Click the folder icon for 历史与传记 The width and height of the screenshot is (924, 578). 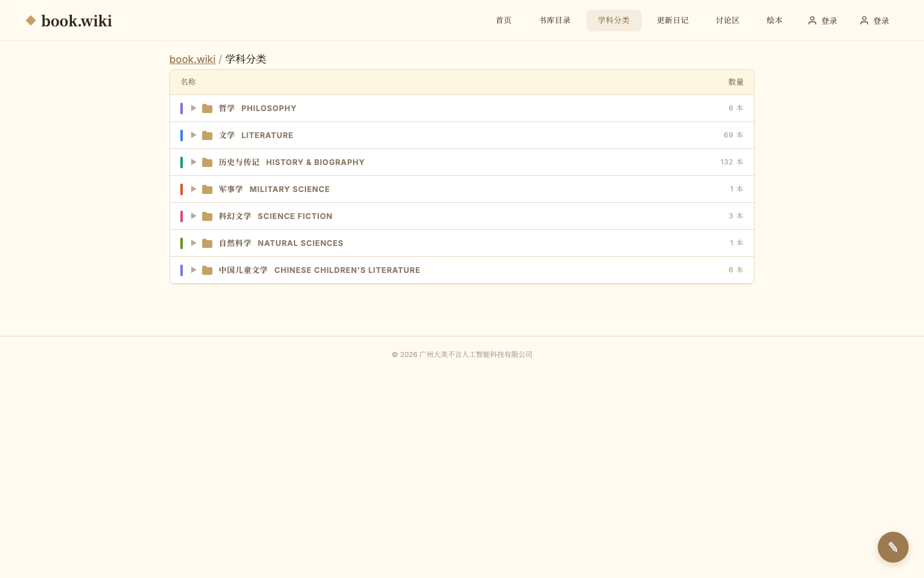coord(207,162)
